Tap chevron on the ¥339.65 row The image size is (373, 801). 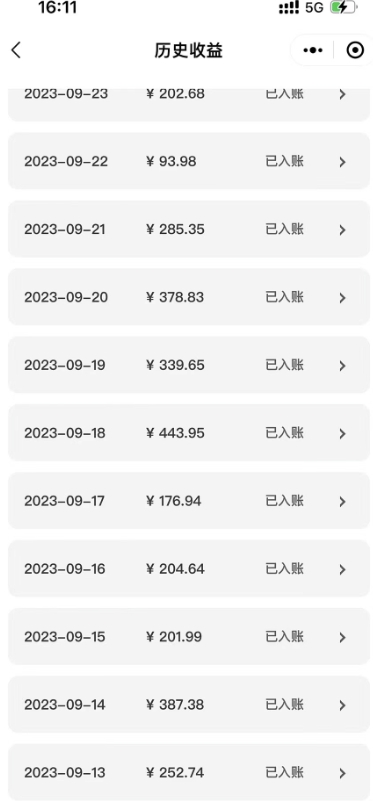pos(342,366)
